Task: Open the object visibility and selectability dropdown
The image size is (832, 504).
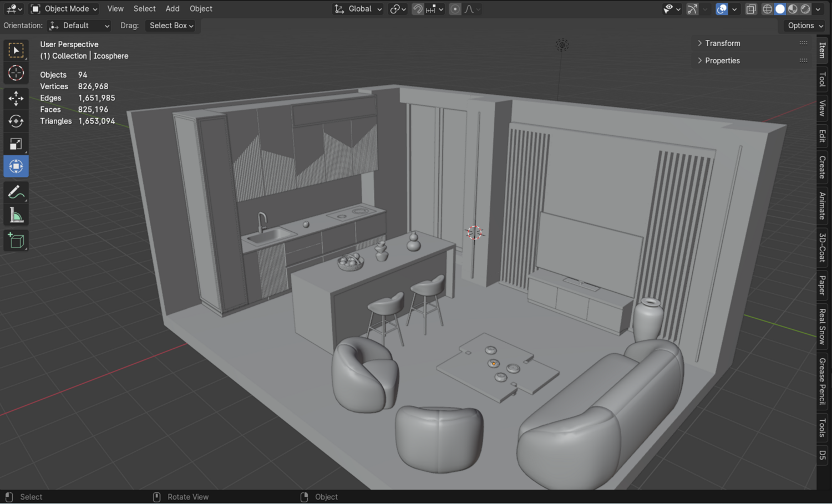Action: coord(672,9)
